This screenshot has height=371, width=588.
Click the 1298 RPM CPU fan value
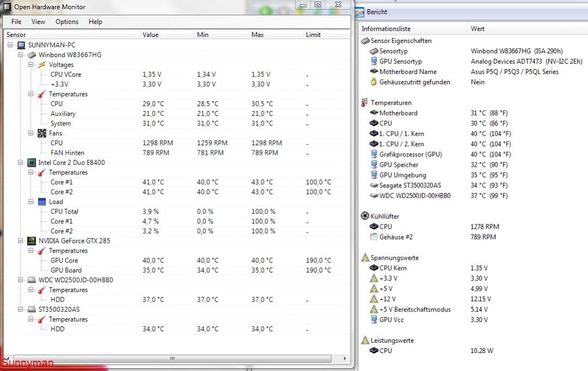pyautogui.click(x=158, y=143)
